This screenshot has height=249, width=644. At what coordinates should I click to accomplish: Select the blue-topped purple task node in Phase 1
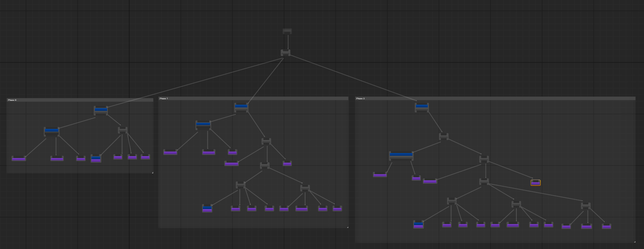point(207,208)
